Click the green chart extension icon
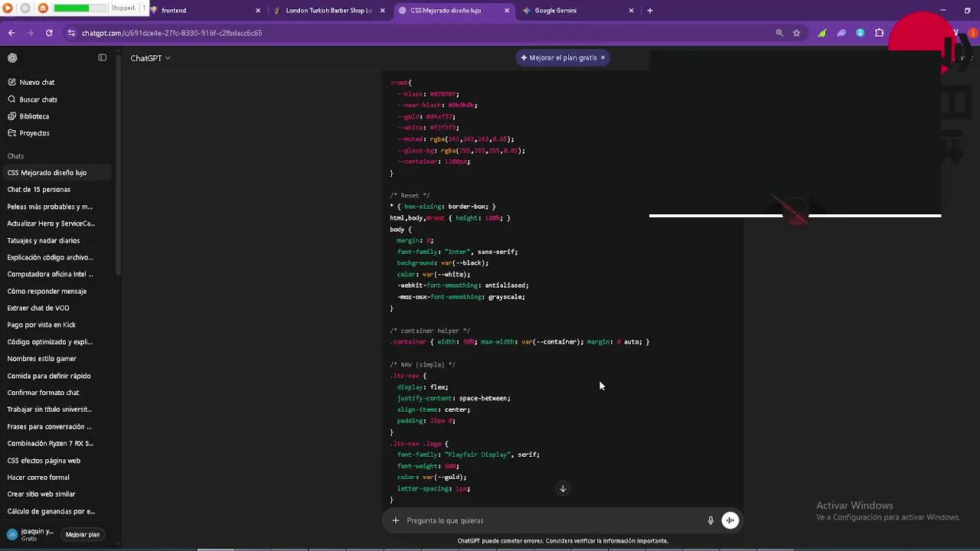This screenshot has width=980, height=551. click(x=822, y=33)
